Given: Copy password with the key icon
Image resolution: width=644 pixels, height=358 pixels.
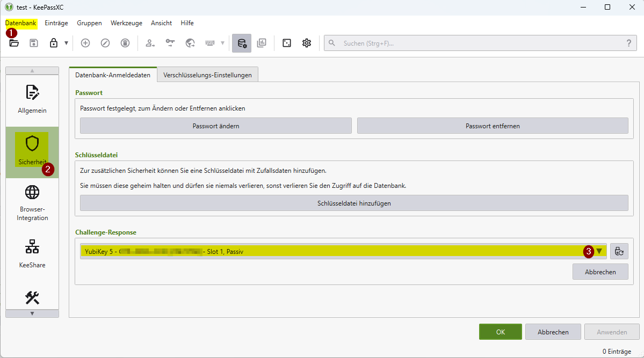Looking at the screenshot, I should tap(170, 43).
